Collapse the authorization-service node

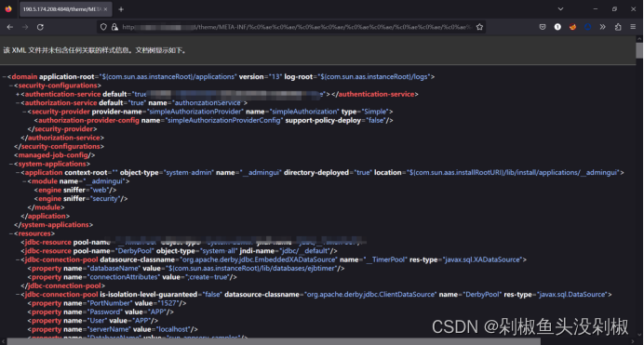(18, 103)
